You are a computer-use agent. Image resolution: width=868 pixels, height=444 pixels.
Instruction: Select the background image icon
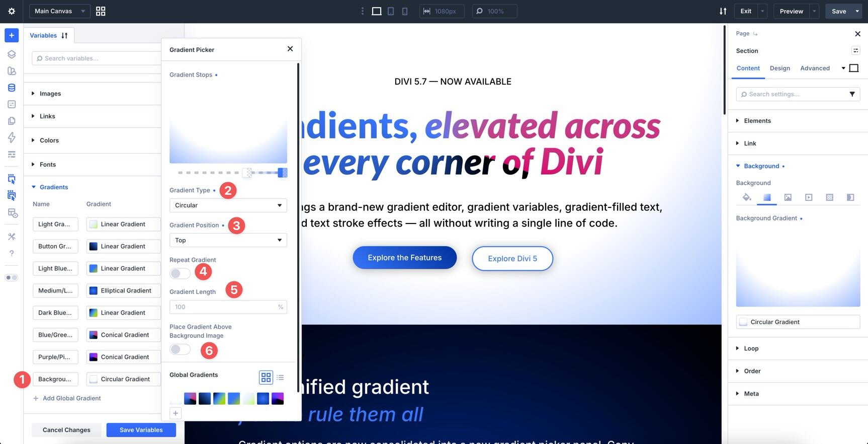[788, 197]
